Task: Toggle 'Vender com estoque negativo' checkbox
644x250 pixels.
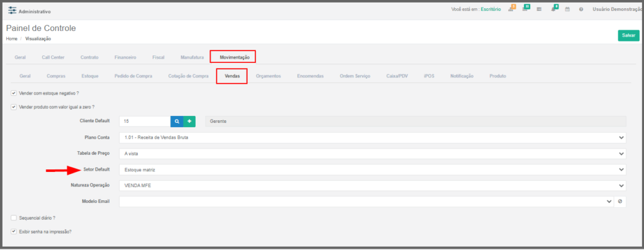Action: [14, 93]
